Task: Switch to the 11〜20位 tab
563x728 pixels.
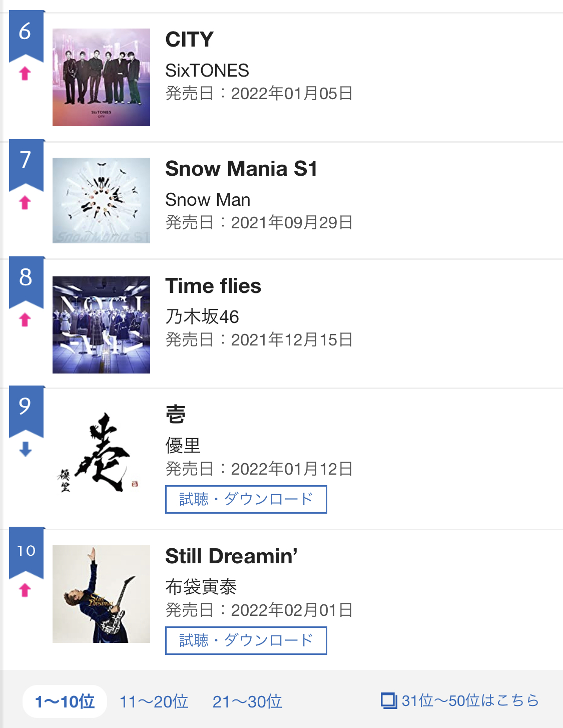Action: coord(154,701)
